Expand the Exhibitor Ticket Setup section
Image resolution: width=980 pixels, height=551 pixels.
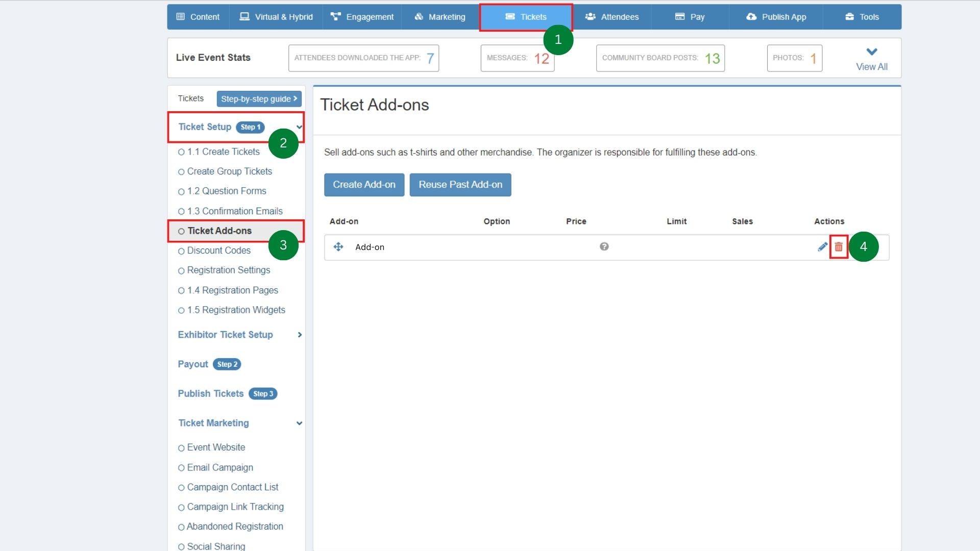point(299,335)
